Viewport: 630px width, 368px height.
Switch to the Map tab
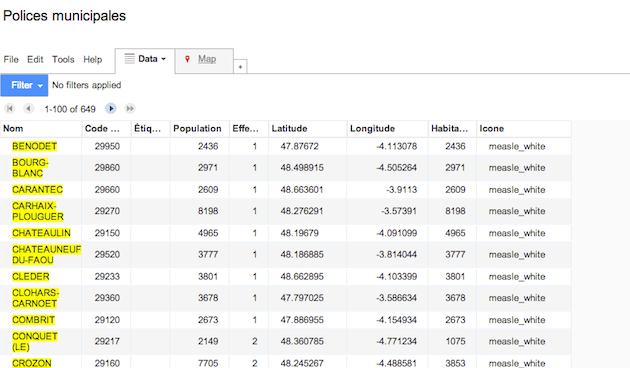(207, 59)
